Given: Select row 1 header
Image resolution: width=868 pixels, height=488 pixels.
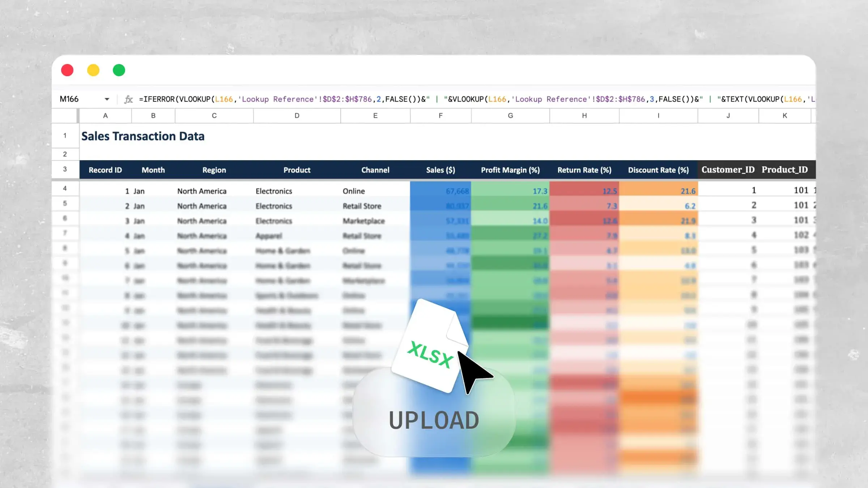Looking at the screenshot, I should [65, 136].
